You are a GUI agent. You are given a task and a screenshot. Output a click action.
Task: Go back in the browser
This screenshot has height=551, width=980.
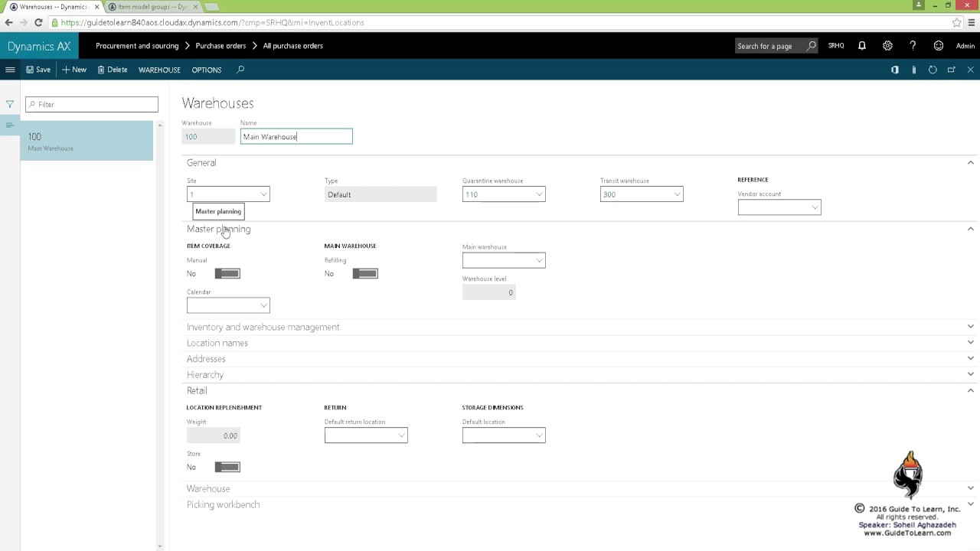click(x=9, y=22)
